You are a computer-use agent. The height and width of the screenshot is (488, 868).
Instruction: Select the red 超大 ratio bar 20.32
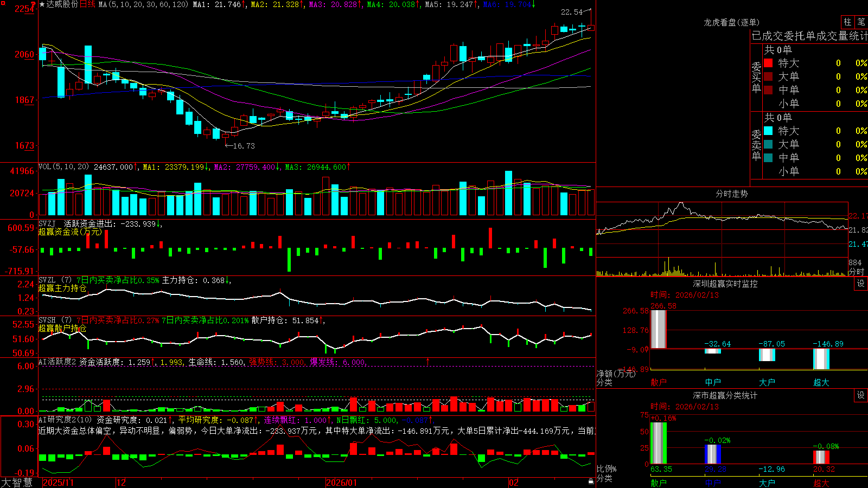[x=821, y=457]
